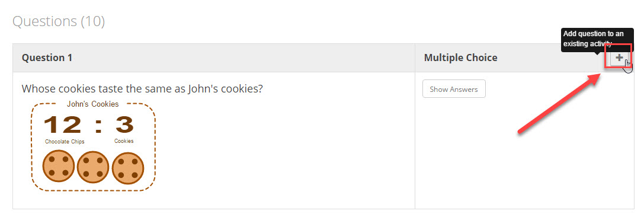Click the Chocolate Chips label under 12

[65, 142]
